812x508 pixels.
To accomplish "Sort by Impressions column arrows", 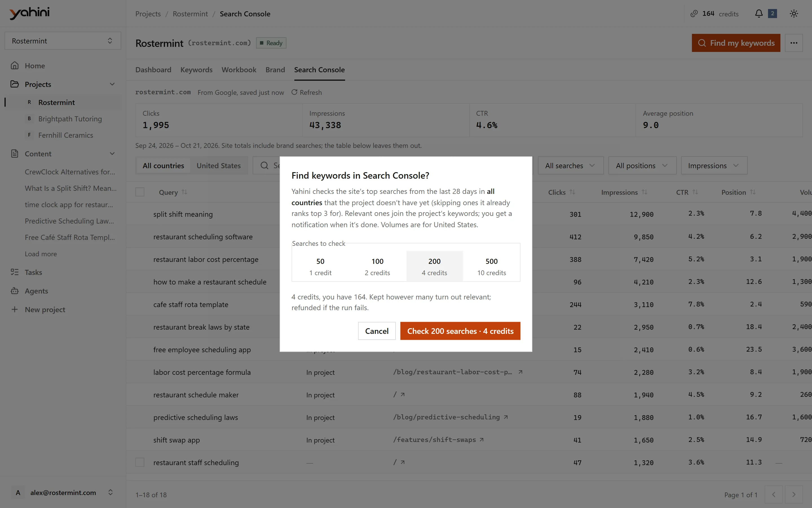I will [644, 192].
